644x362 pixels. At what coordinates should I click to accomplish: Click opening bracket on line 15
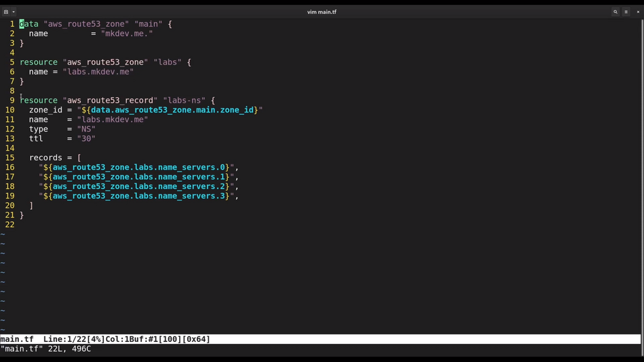coord(79,158)
